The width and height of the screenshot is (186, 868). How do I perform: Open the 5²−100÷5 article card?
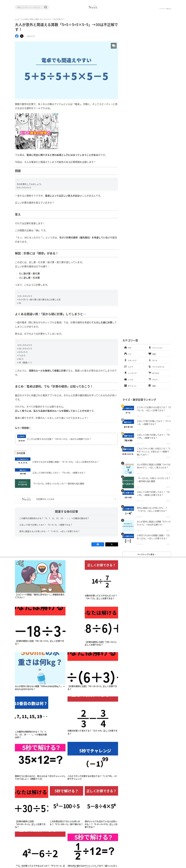[66, 806]
